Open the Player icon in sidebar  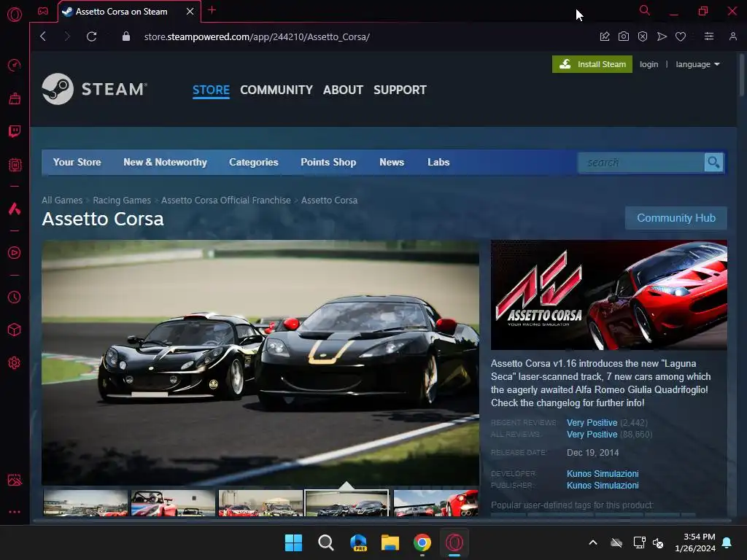15,252
